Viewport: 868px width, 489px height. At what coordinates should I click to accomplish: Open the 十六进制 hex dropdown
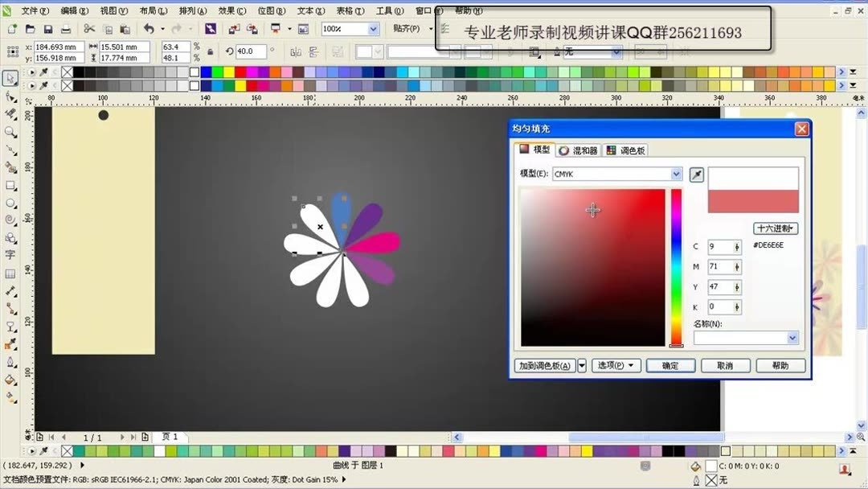[775, 228]
